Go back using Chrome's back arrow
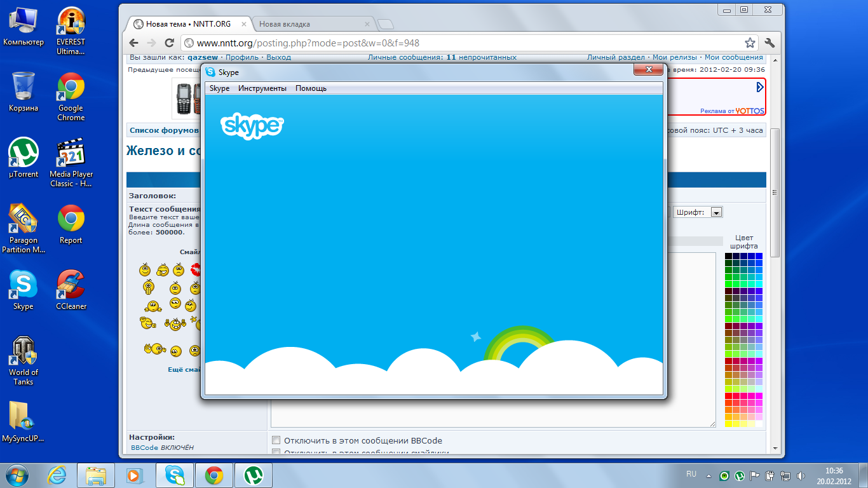Viewport: 868px width, 488px height. click(133, 43)
